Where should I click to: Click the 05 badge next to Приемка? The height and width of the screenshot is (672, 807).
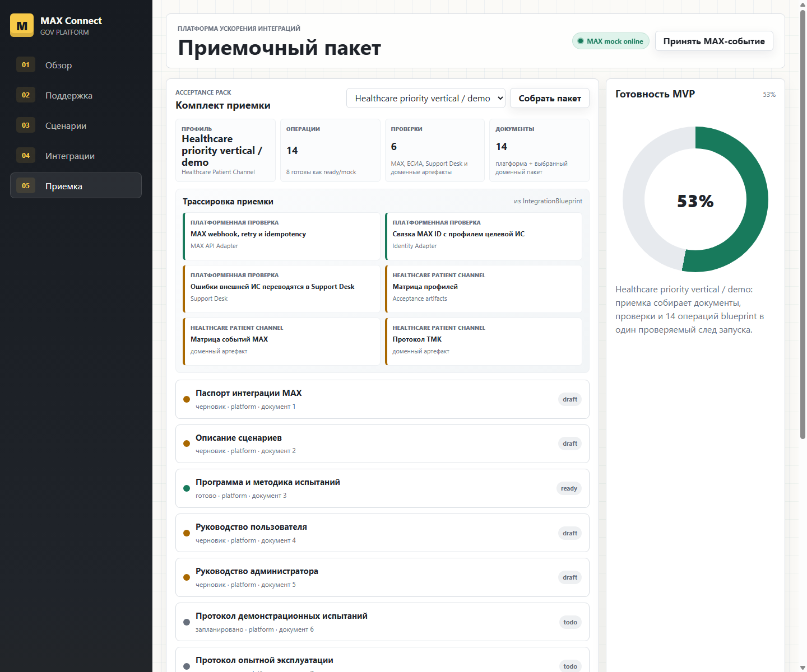[x=26, y=185]
